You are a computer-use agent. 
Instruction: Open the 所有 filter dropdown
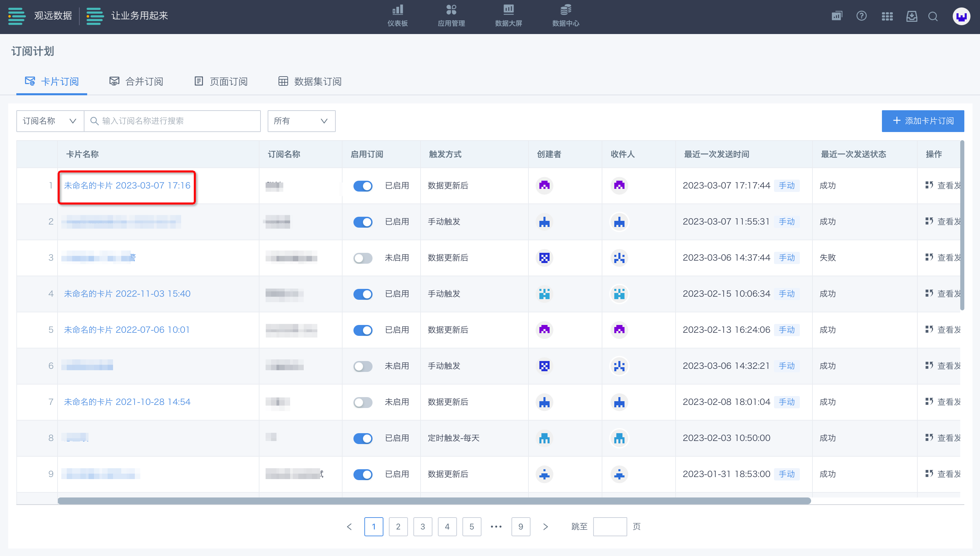click(x=301, y=121)
